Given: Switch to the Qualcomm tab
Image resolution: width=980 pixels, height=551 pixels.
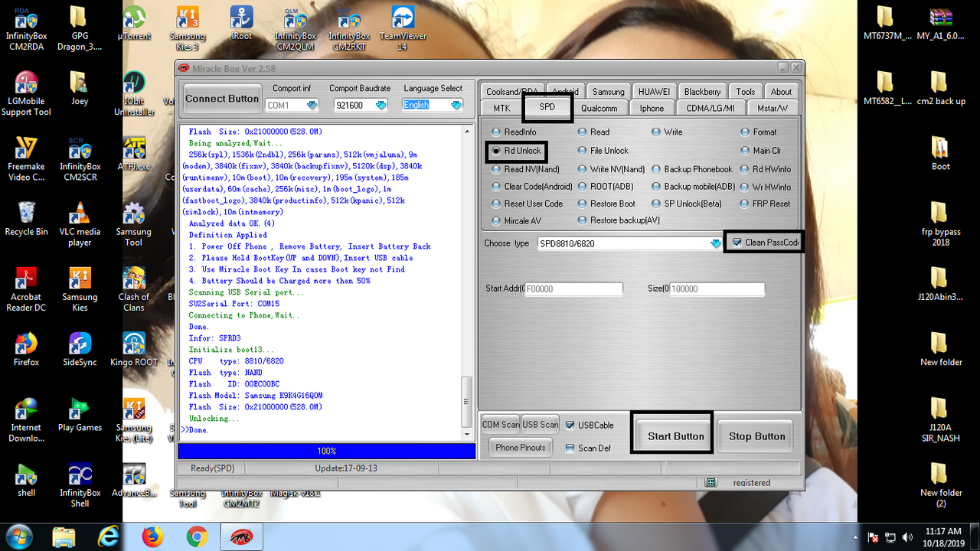Looking at the screenshot, I should pos(599,108).
